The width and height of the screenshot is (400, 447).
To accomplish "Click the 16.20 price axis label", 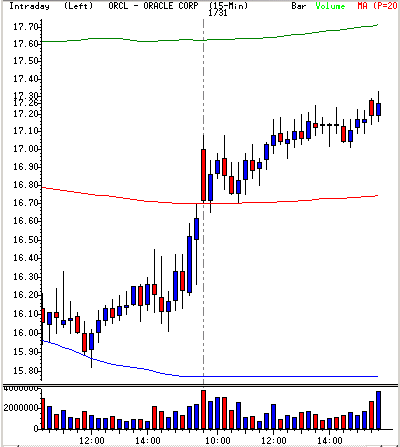I will (x=27, y=295).
